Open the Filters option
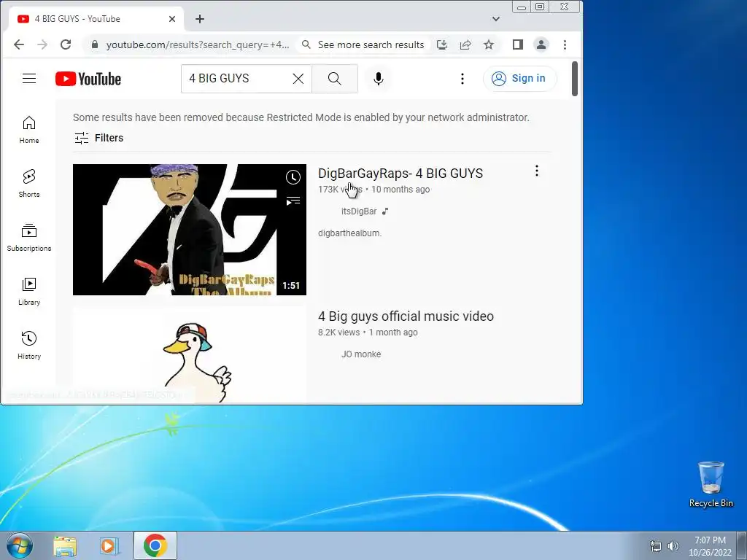The width and height of the screenshot is (747, 560). (99, 138)
